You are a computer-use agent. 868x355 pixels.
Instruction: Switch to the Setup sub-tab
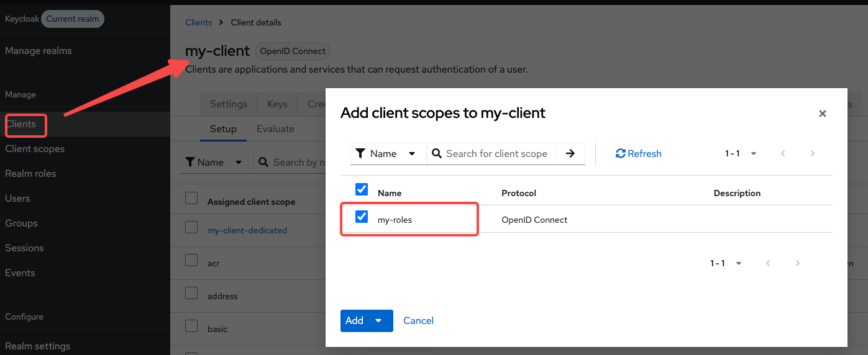point(223,129)
